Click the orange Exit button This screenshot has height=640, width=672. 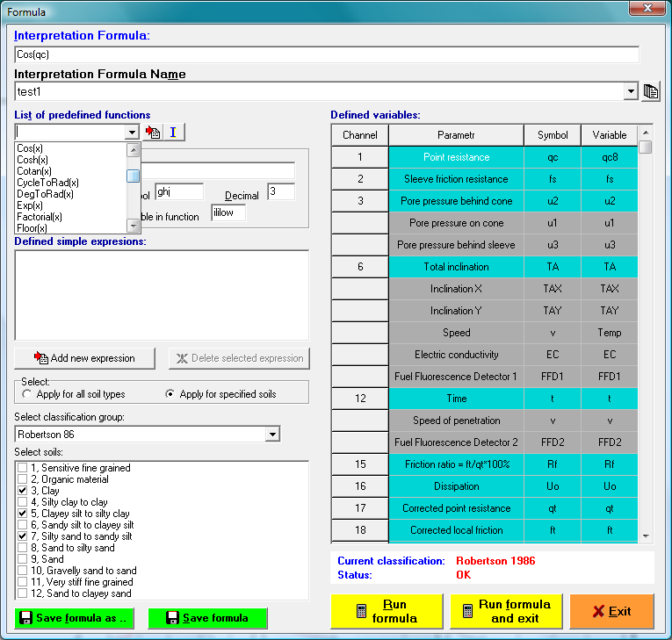611,611
